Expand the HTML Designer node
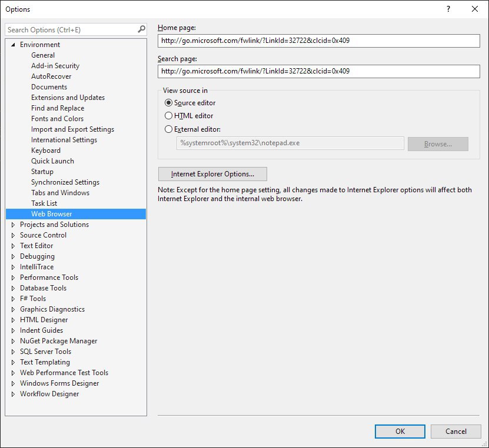 pos(13,320)
